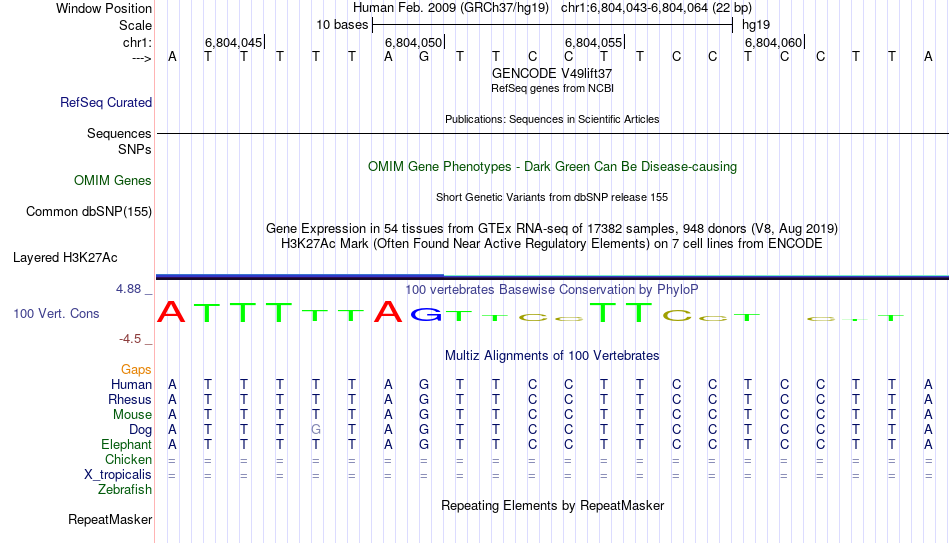Click the 4.88 conservation maximum value
950x543 pixels.
[128, 289]
